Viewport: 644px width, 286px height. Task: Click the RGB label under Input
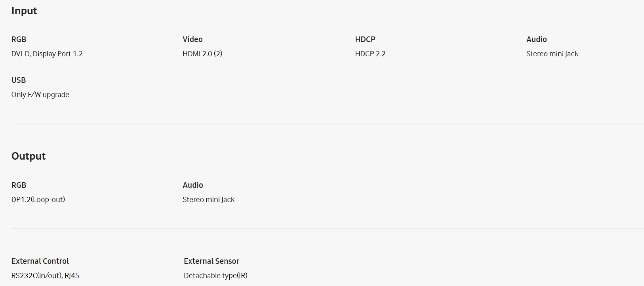point(19,39)
